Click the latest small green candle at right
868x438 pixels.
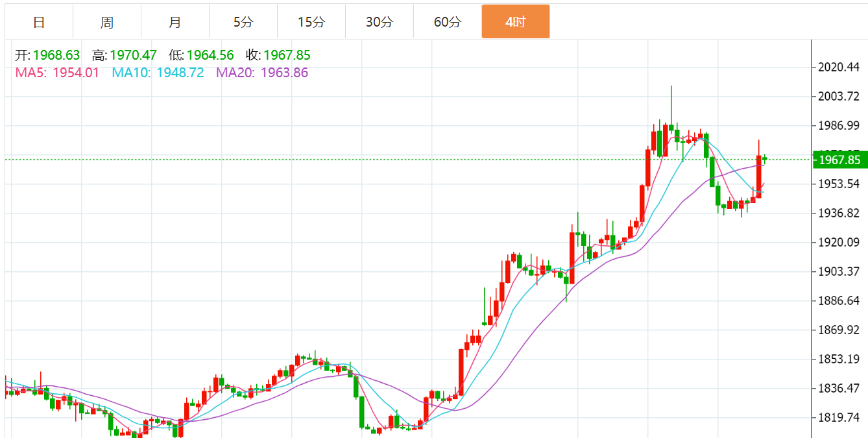[765, 159]
